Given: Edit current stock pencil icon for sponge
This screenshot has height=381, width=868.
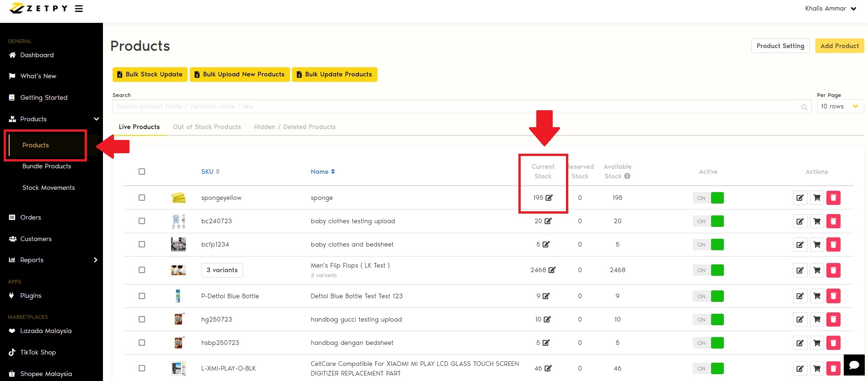Looking at the screenshot, I should coord(549,198).
